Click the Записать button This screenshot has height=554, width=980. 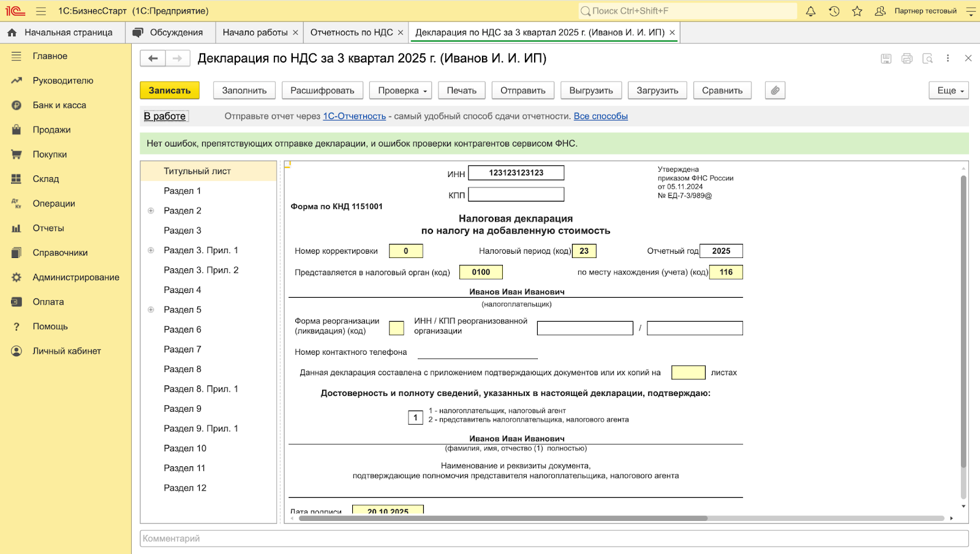click(x=170, y=91)
